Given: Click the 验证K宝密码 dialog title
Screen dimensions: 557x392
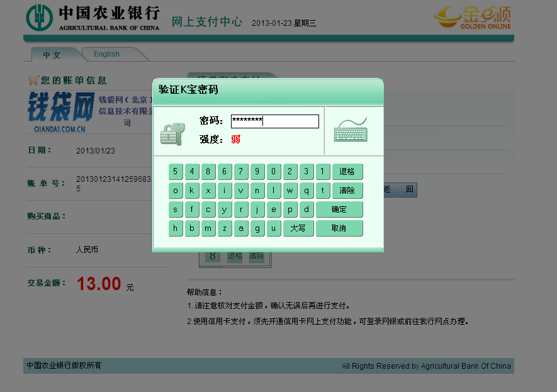Looking at the screenshot, I should 188,89.
